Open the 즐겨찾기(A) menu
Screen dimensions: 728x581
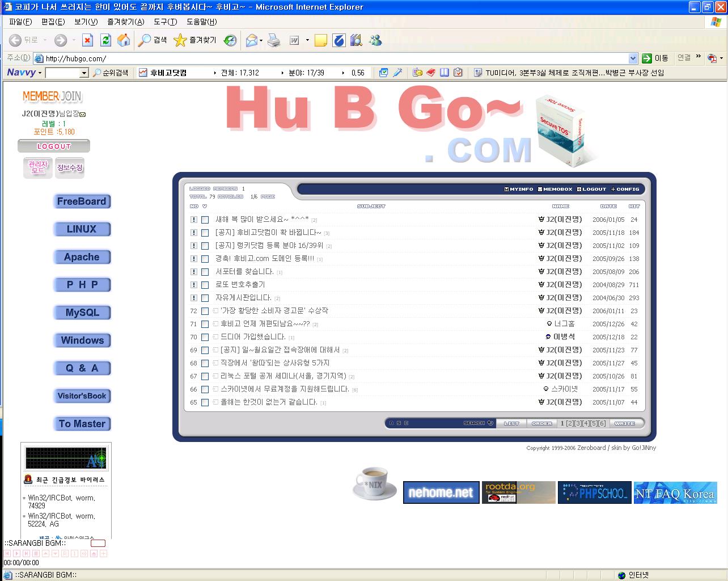pyautogui.click(x=125, y=22)
